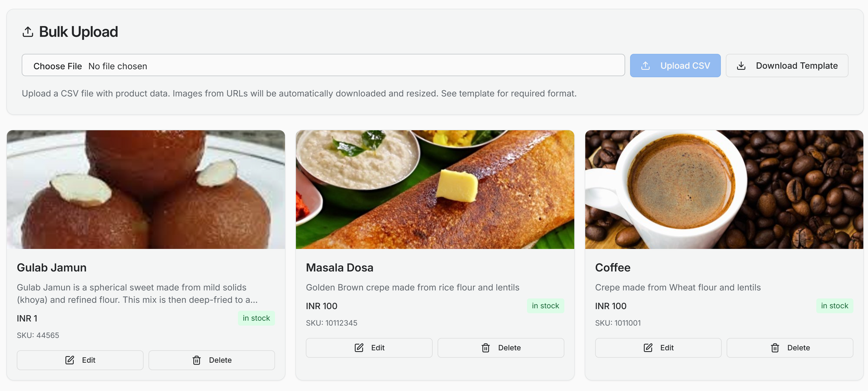This screenshot has height=391, width=868.
Task: Click the trash Delete icon on Coffee card
Action: (x=775, y=348)
